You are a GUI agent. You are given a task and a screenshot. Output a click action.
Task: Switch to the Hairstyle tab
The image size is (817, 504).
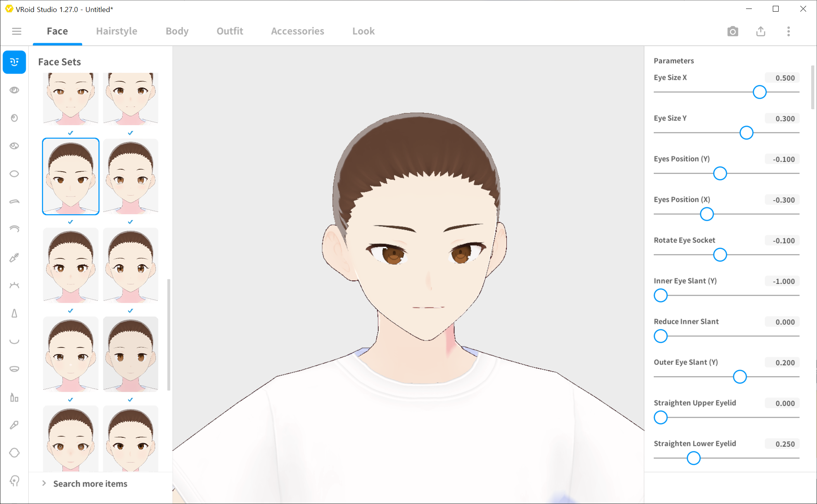point(116,31)
